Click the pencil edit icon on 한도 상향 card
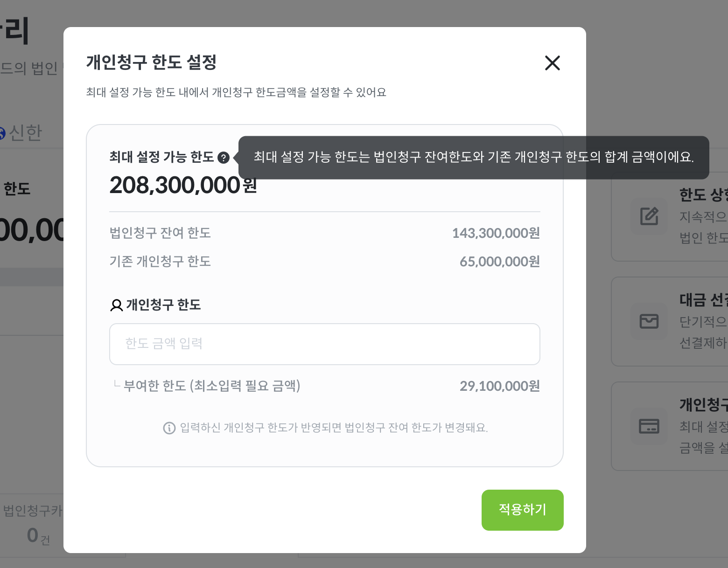Screen dimensions: 728x568 [x=649, y=216]
